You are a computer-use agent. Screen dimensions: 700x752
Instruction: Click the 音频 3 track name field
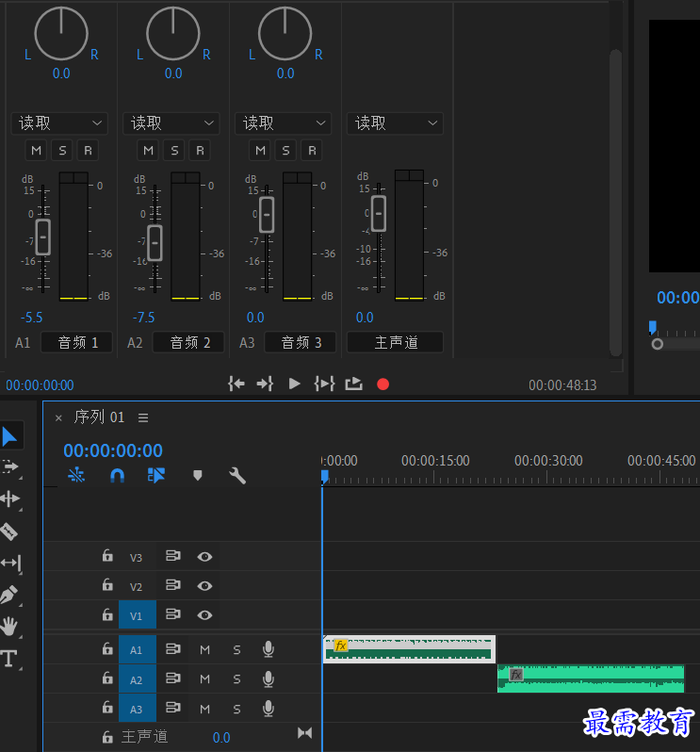pyautogui.click(x=301, y=342)
